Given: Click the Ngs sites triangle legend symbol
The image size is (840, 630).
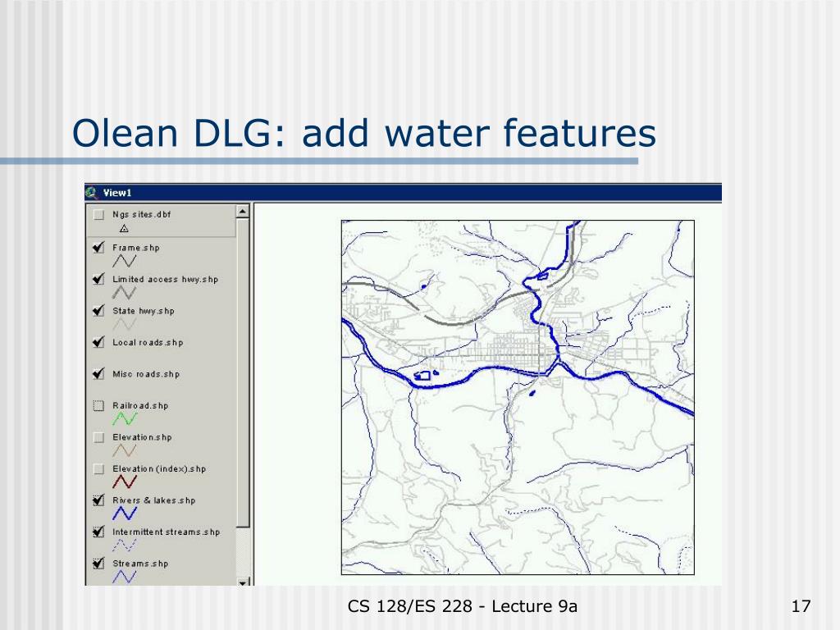Looking at the screenshot, I should [x=125, y=229].
